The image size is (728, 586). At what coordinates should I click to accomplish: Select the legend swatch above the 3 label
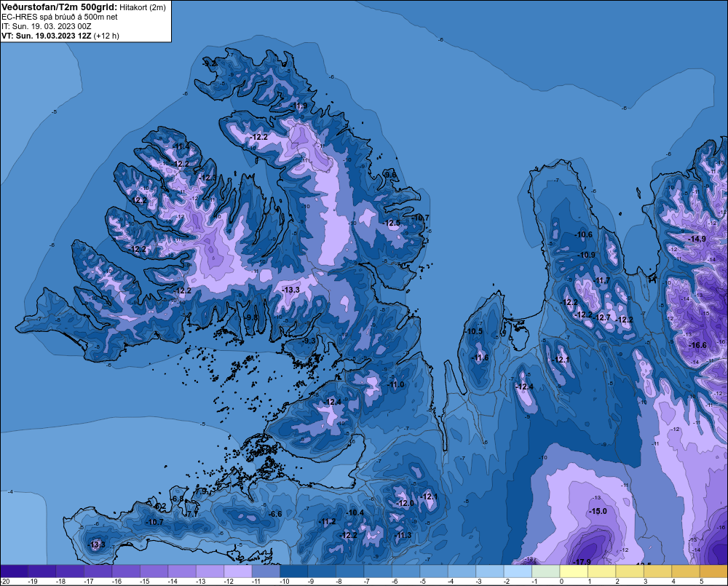pos(658,571)
